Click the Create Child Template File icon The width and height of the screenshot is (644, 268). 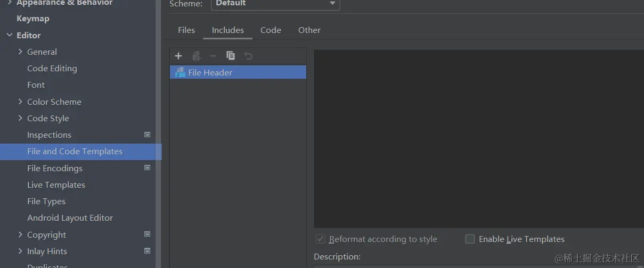[196, 56]
